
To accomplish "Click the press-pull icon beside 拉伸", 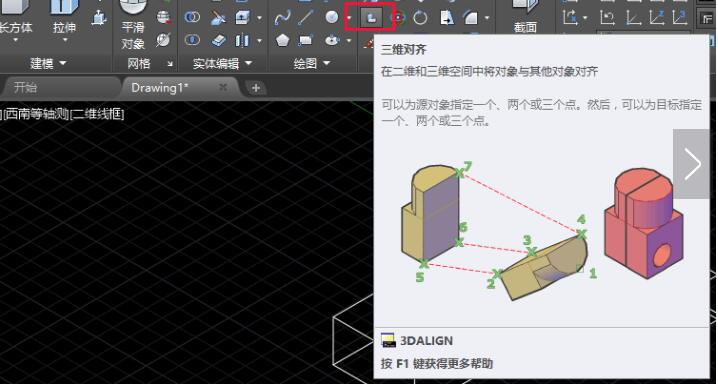I will (x=98, y=18).
